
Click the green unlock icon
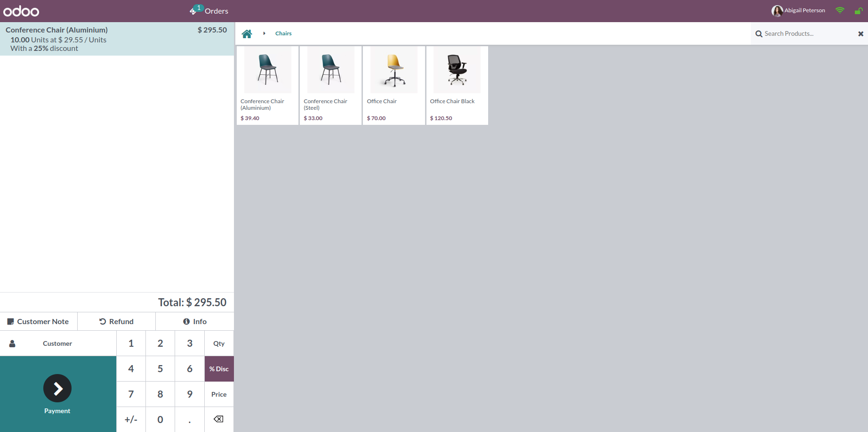859,10
